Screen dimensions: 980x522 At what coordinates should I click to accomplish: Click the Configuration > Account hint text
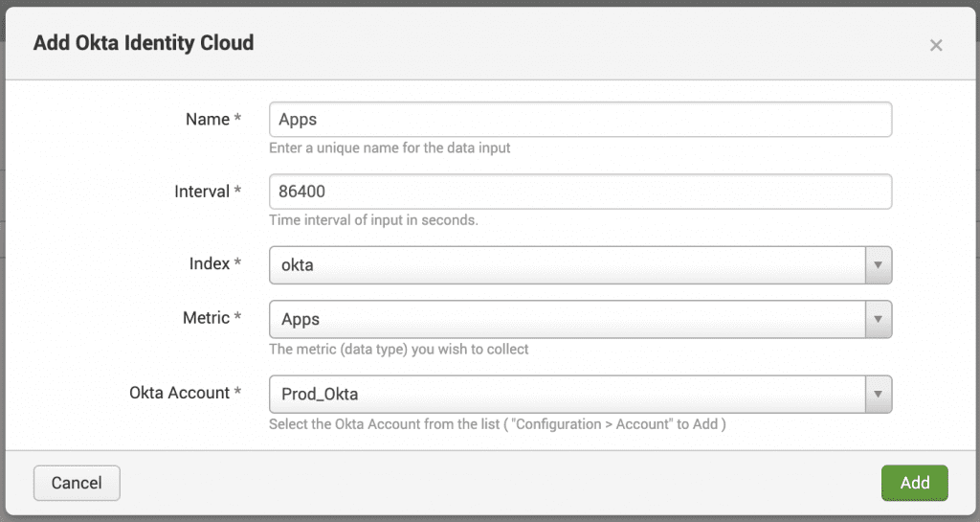[x=497, y=423]
